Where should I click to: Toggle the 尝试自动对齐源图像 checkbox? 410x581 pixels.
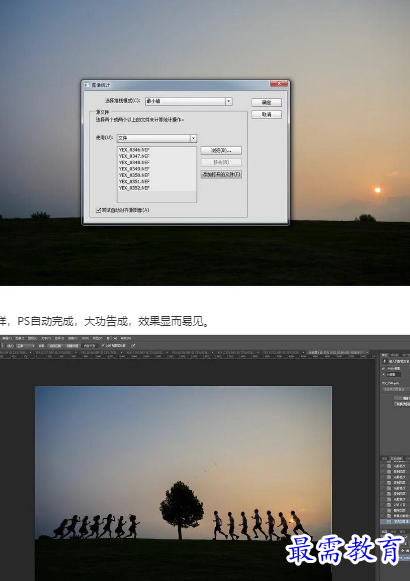pyautogui.click(x=99, y=210)
